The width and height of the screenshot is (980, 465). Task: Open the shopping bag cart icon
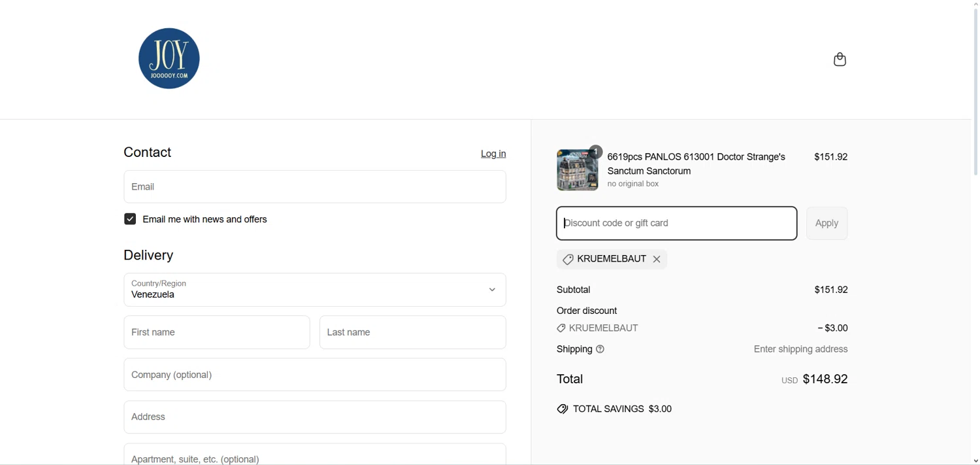[x=840, y=60]
